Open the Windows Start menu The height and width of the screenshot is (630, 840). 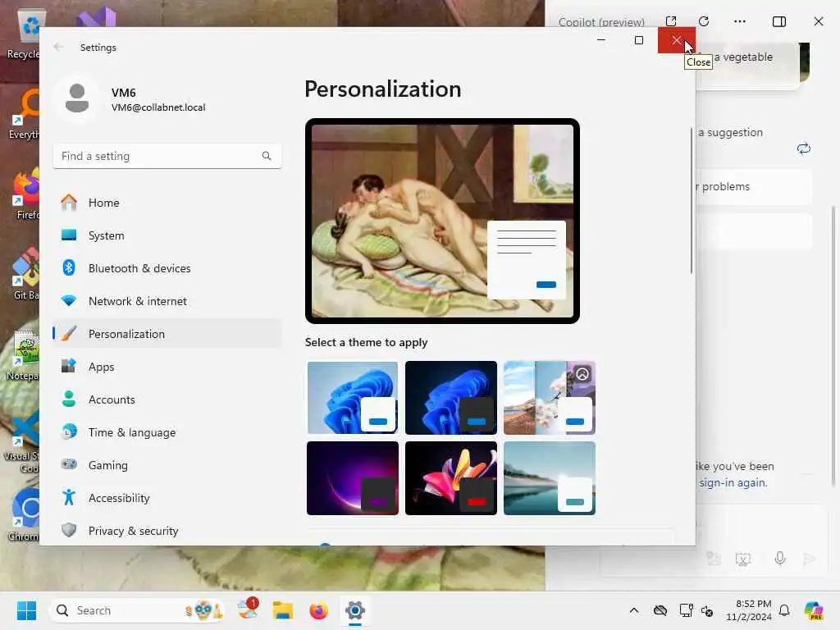click(x=26, y=610)
